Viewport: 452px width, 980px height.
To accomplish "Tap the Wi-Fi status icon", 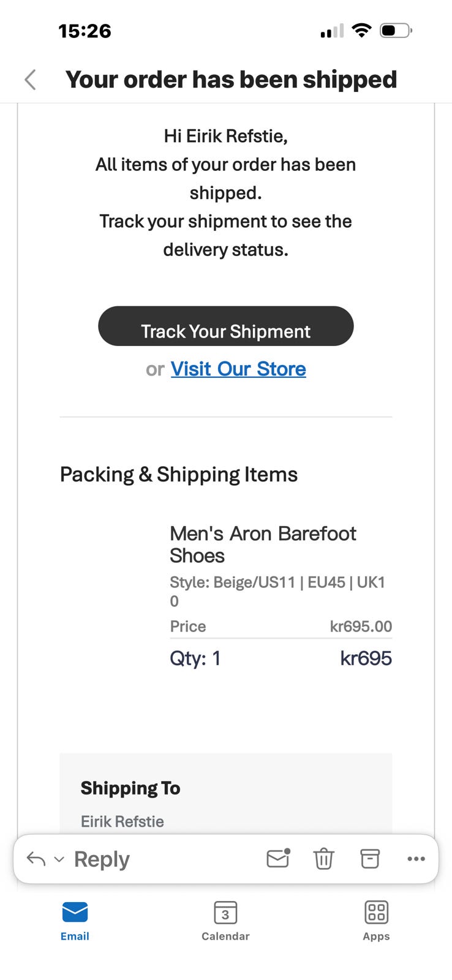I will click(362, 30).
